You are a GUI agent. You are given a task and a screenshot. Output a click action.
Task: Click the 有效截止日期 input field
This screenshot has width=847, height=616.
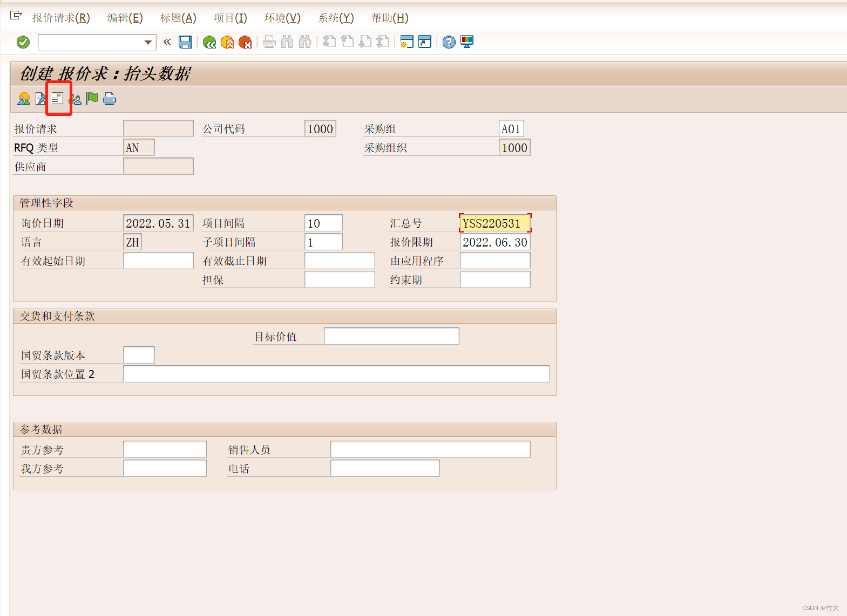(x=340, y=261)
